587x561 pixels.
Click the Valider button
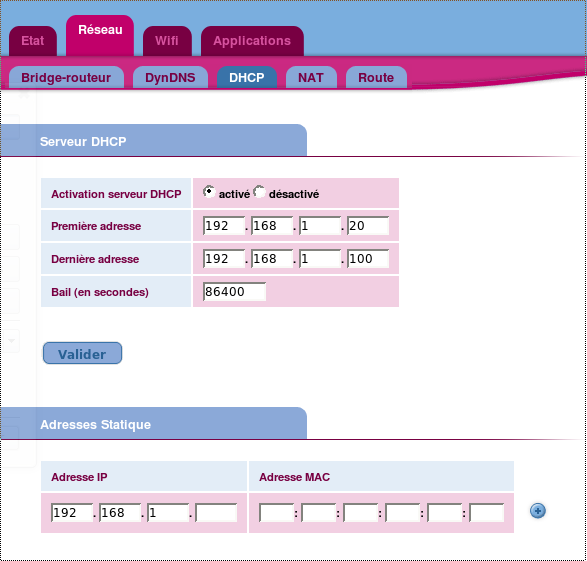pyautogui.click(x=82, y=353)
